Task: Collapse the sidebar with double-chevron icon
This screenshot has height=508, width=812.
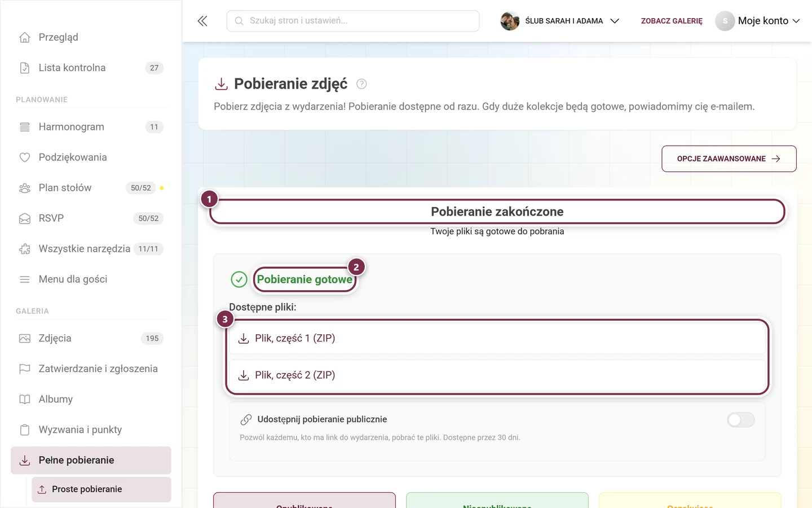Action: (202, 21)
